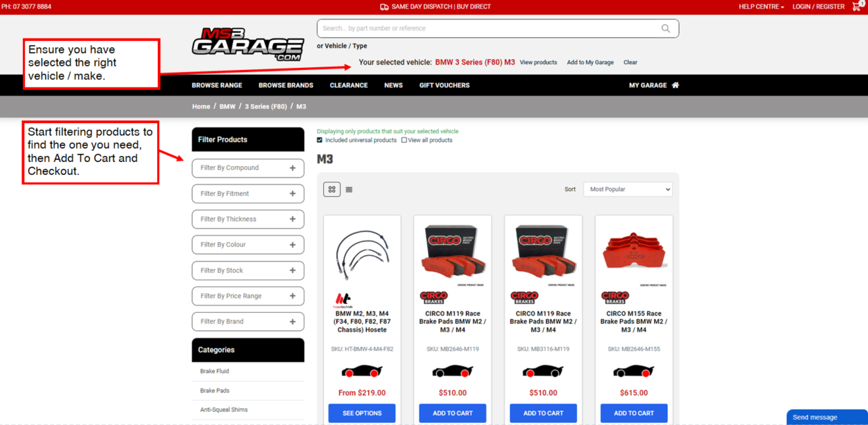Open Brake Fluid category

[x=214, y=371]
